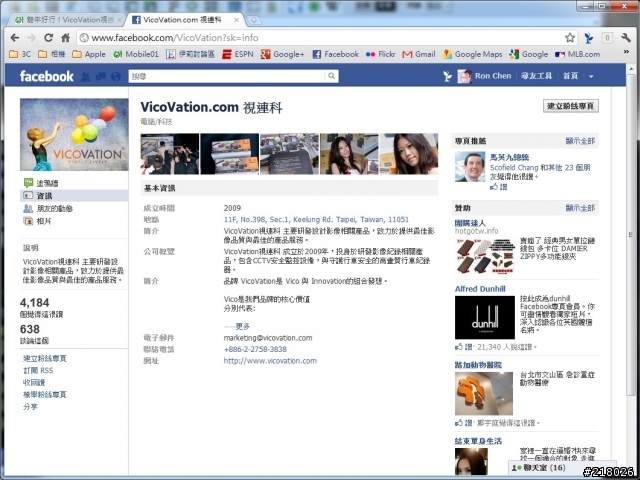The height and width of the screenshot is (480, 640).
Task: Open the Alfred Dunhill ad title
Action: [x=480, y=289]
